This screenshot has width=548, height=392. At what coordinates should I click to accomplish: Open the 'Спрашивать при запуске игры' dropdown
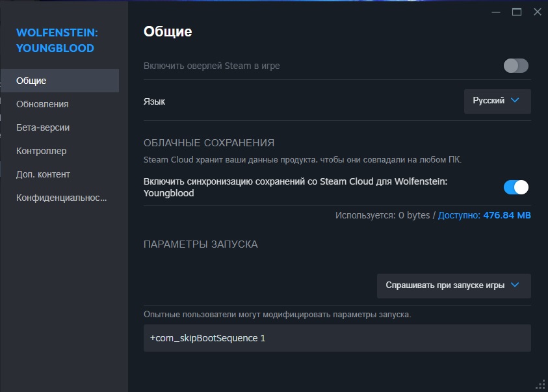[x=454, y=286]
